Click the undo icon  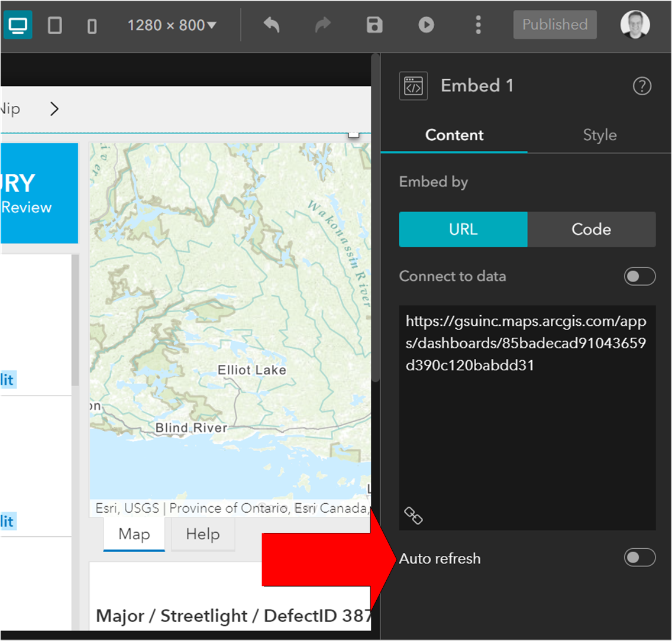click(x=270, y=24)
